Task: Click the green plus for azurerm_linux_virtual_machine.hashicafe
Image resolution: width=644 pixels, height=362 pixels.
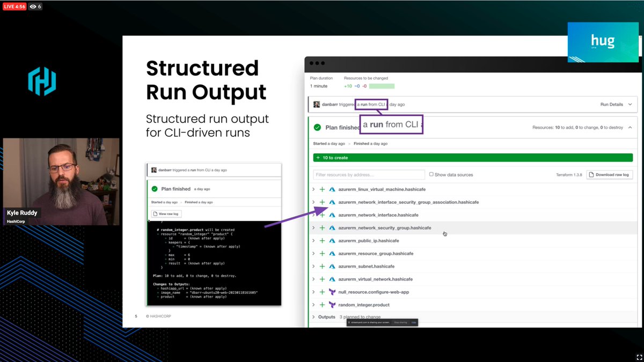Action: [x=322, y=189]
